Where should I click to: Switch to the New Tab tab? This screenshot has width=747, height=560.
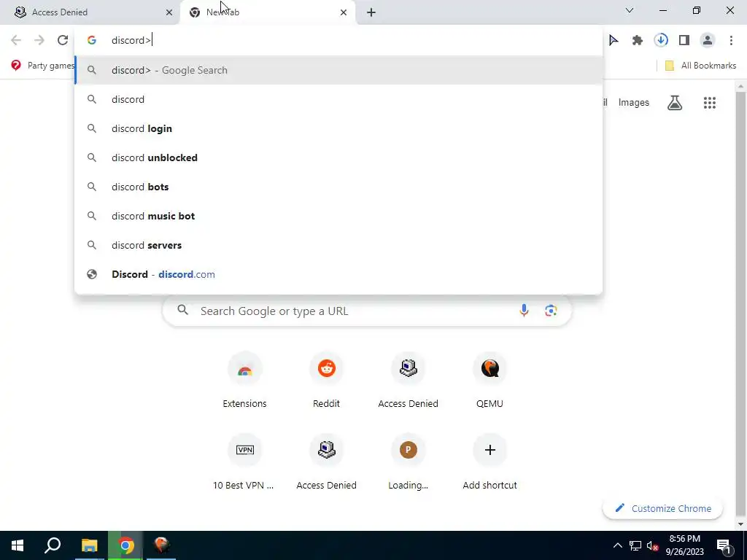pyautogui.click(x=267, y=12)
